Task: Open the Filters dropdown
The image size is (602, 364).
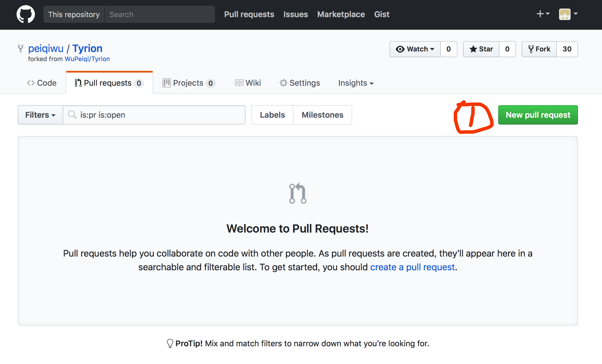Action: 40,115
